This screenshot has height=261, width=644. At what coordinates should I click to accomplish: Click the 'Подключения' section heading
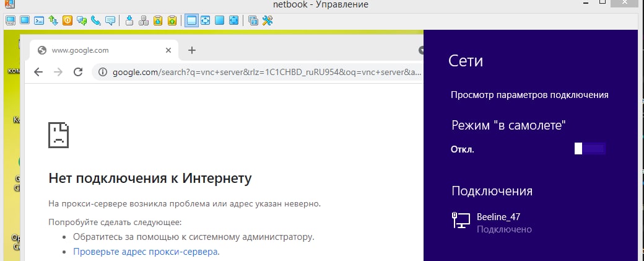[492, 191]
